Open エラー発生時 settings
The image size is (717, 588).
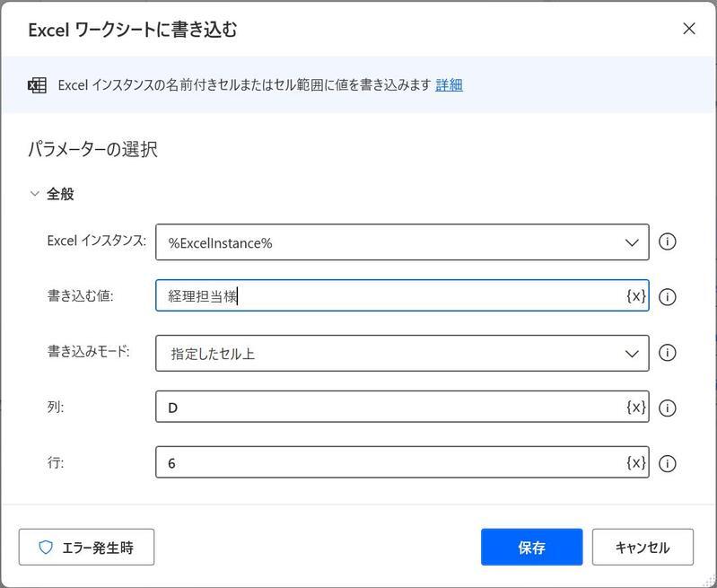[x=86, y=548]
